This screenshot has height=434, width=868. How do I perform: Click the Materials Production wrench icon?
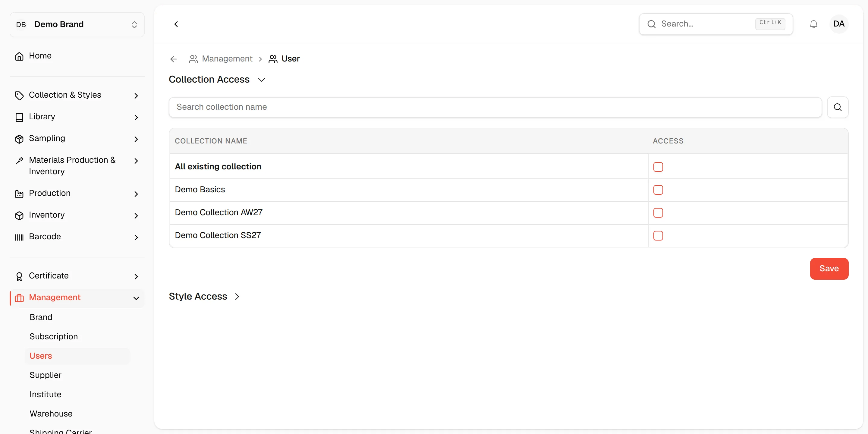coord(19,161)
